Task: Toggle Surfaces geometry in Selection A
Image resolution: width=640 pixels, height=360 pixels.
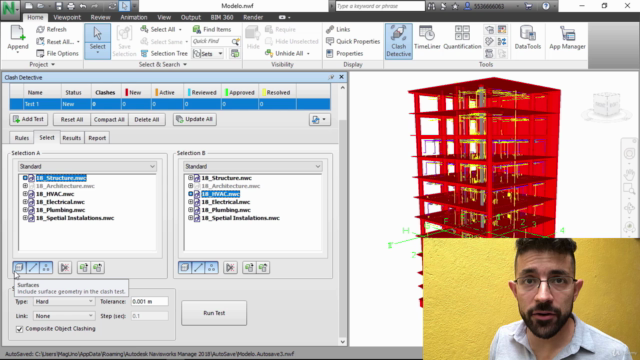Action: tap(19, 268)
